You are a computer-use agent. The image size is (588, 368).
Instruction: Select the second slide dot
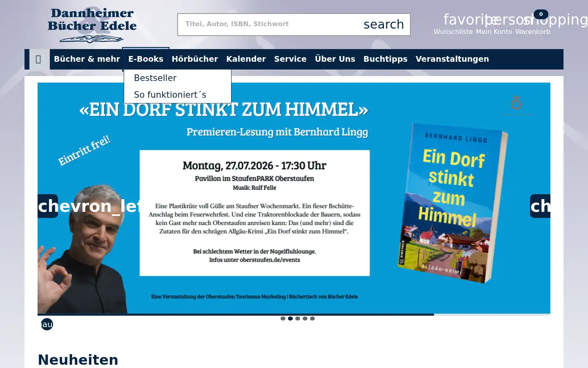(x=290, y=319)
